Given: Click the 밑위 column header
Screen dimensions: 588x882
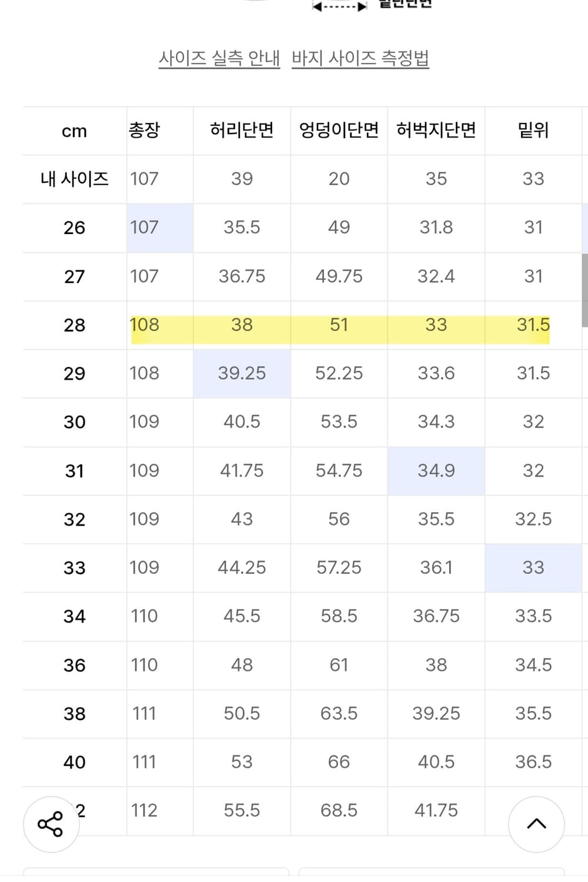Looking at the screenshot, I should pyautogui.click(x=533, y=130).
